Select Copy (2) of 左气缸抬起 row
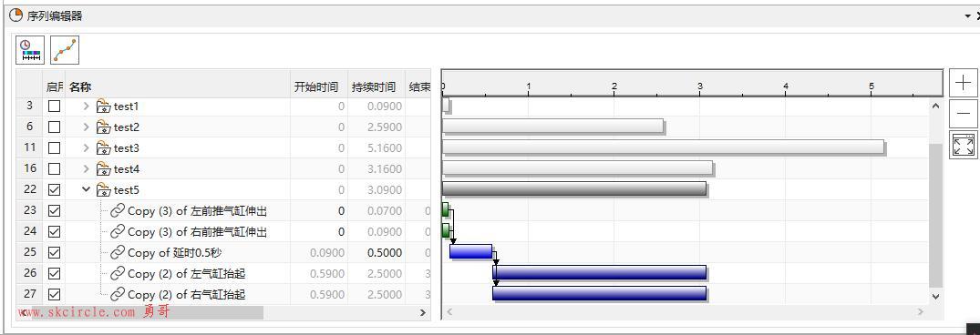 [x=223, y=273]
